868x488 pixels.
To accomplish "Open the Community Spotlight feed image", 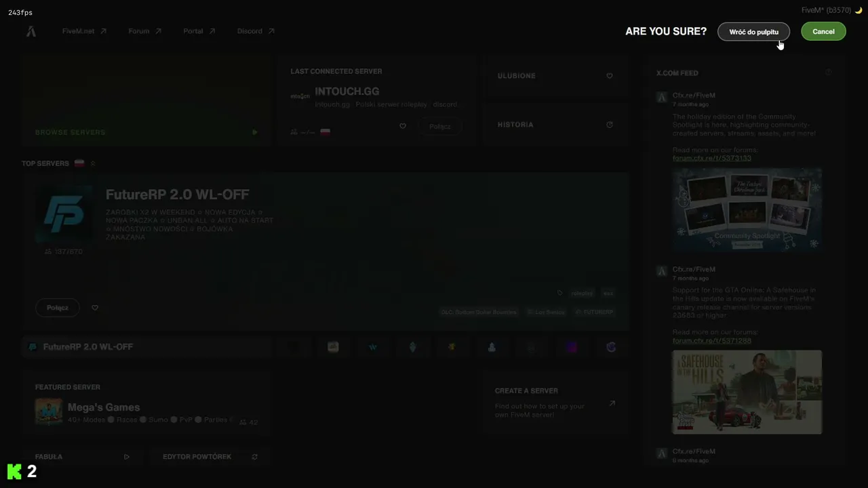I will [747, 209].
